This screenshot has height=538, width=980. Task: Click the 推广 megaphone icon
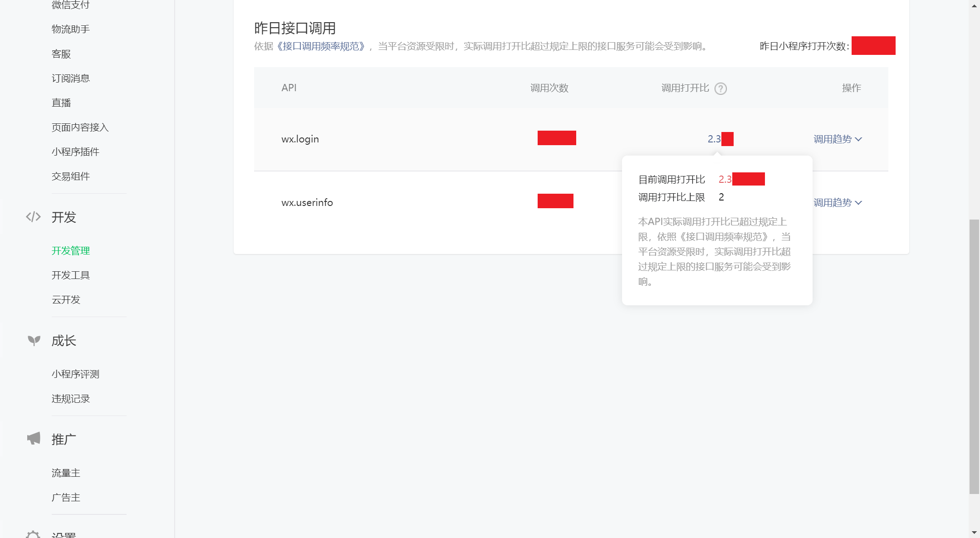point(34,438)
